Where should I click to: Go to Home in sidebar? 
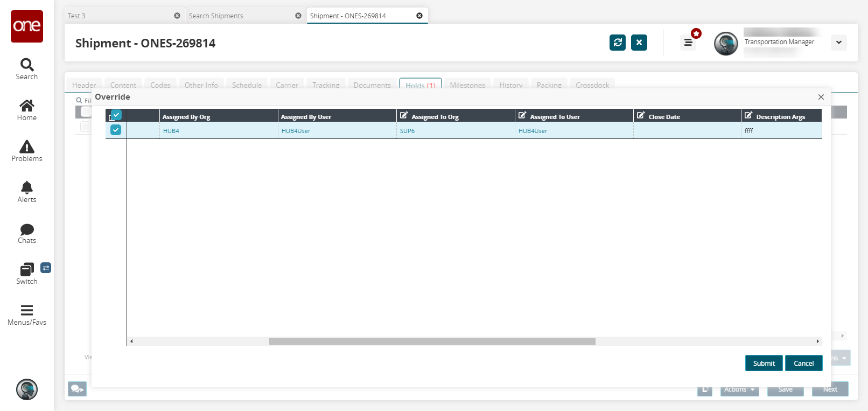27,110
